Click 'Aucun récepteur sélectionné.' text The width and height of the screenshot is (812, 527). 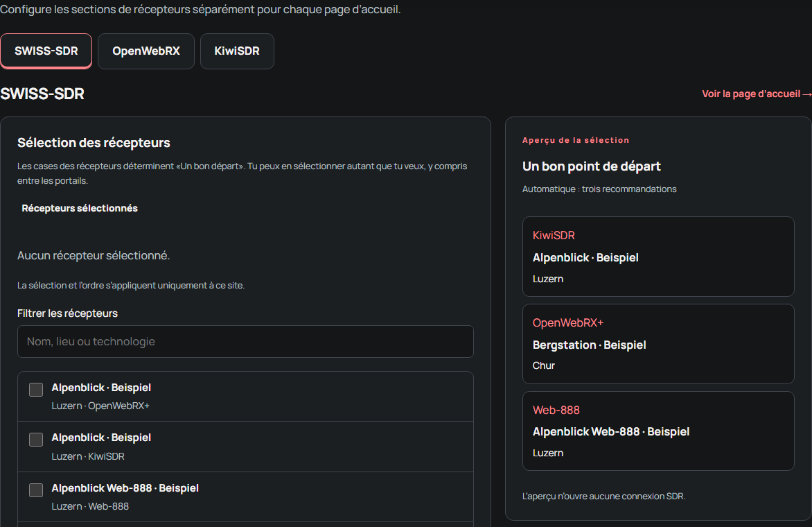(x=94, y=255)
